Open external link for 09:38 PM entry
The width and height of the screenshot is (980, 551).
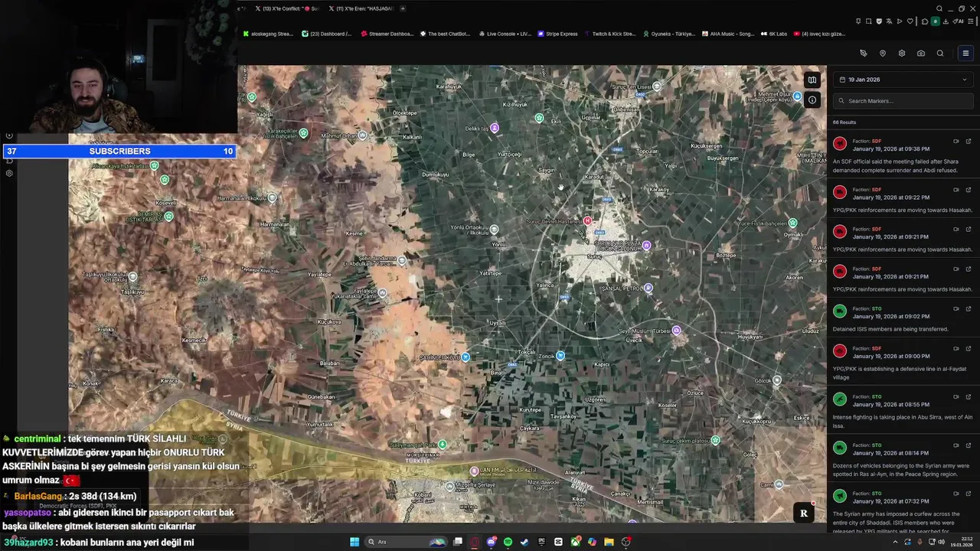[x=969, y=141]
